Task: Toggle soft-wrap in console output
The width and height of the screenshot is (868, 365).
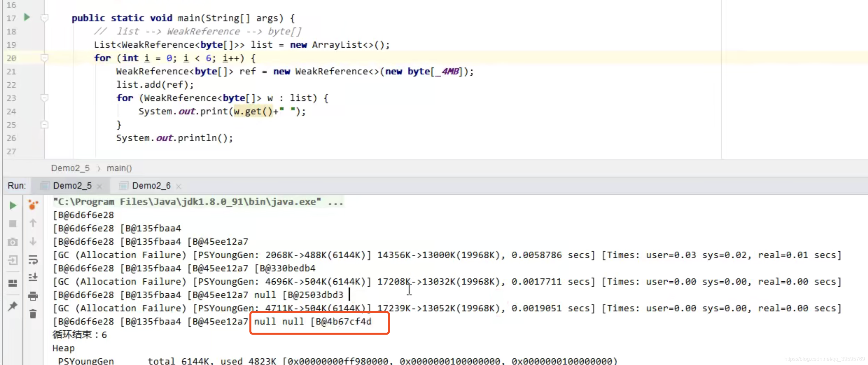Action: (x=33, y=260)
